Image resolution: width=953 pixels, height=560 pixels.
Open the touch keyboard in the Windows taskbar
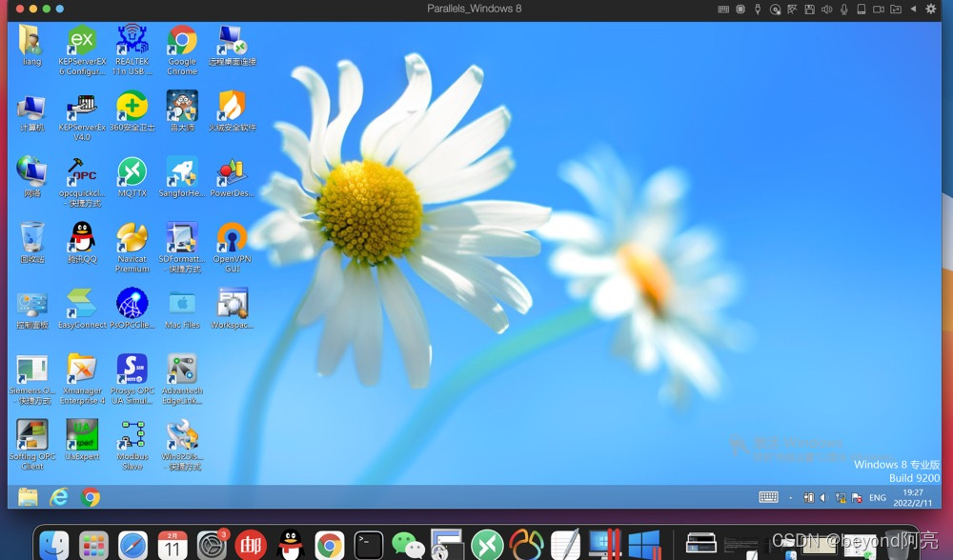[x=768, y=497]
